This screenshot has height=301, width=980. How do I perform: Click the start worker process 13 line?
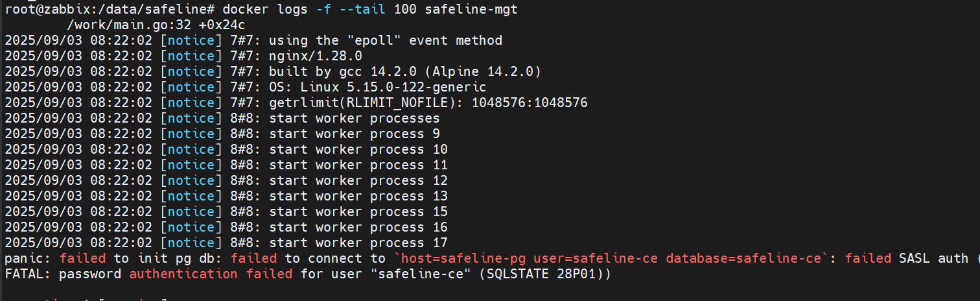(x=358, y=196)
